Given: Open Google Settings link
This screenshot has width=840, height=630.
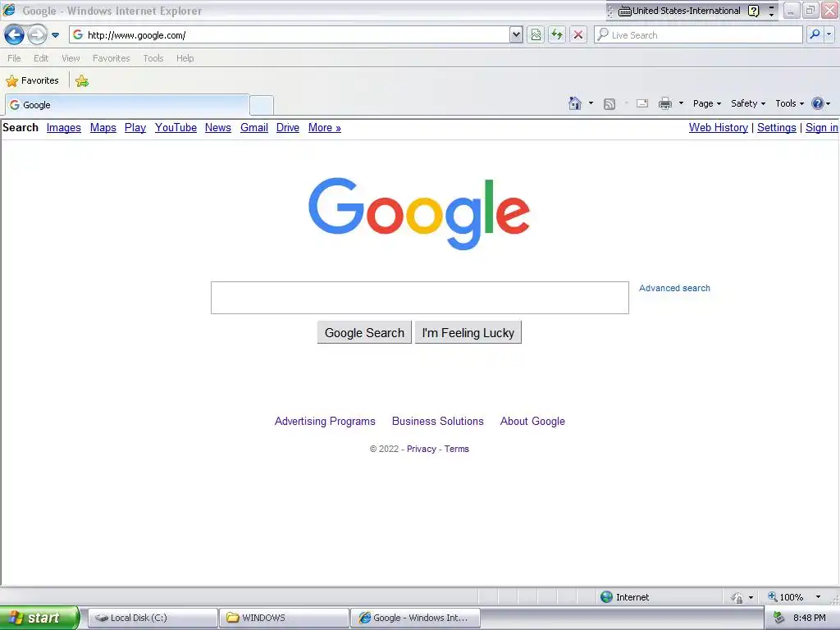Looking at the screenshot, I should pos(777,127).
